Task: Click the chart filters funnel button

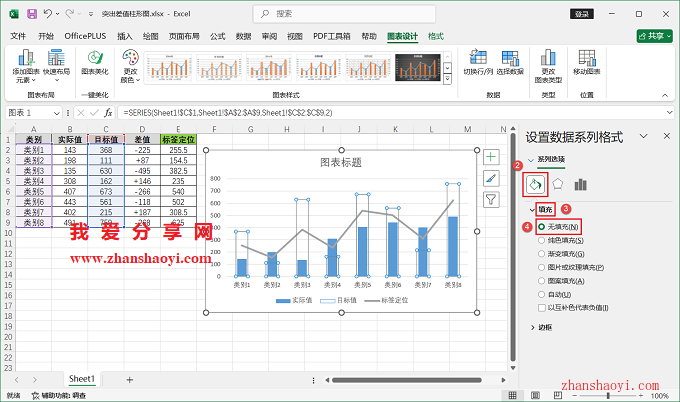Action: (491, 199)
